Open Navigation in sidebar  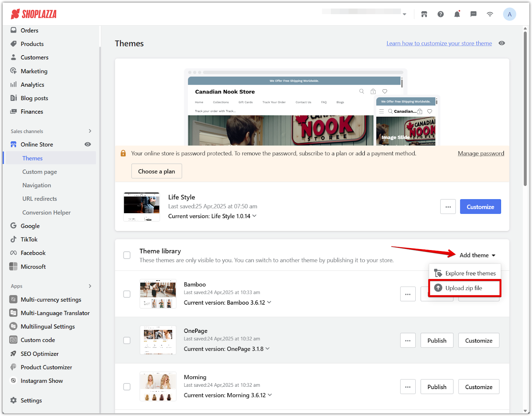[37, 185]
